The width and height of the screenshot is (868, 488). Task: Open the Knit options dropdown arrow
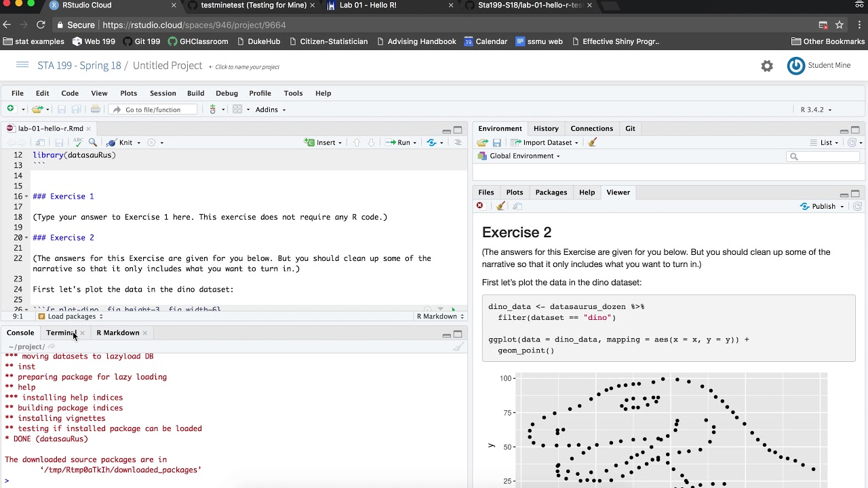(x=138, y=143)
